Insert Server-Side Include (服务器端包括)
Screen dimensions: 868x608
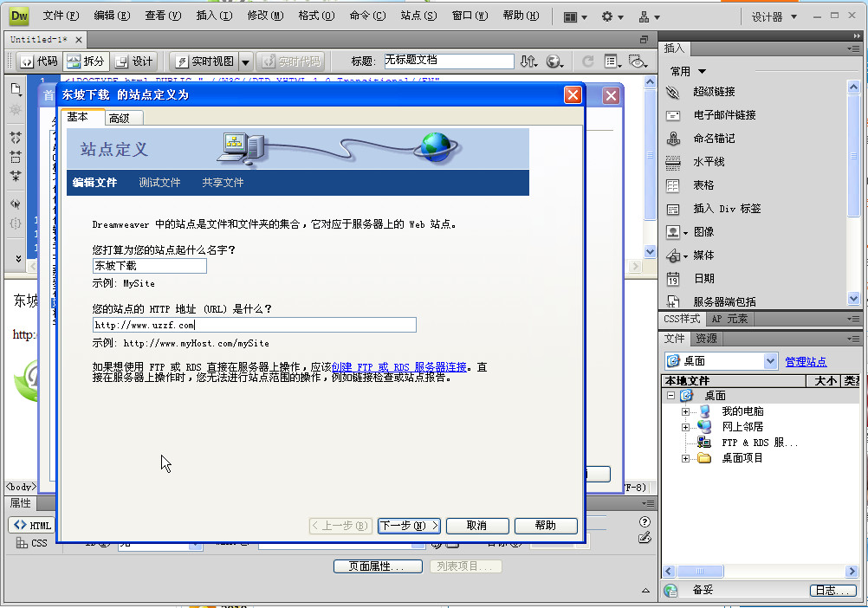pyautogui.click(x=724, y=301)
